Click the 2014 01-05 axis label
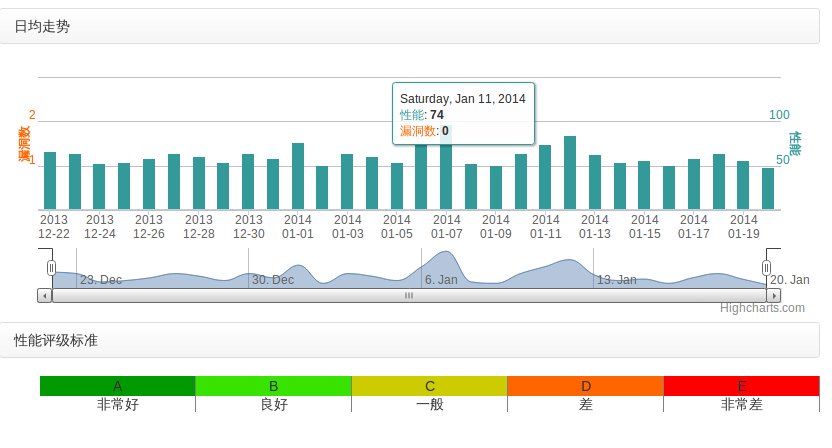Screen dimensions: 832x448 [397, 227]
